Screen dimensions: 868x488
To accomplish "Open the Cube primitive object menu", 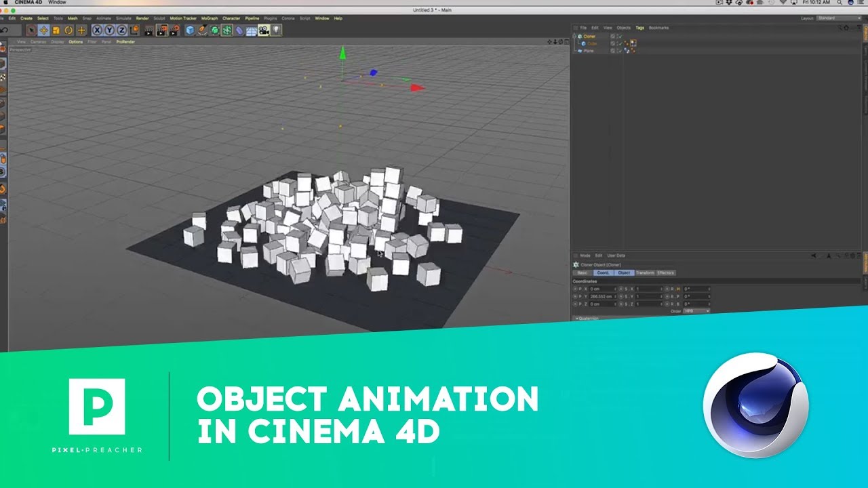I will pos(190,30).
